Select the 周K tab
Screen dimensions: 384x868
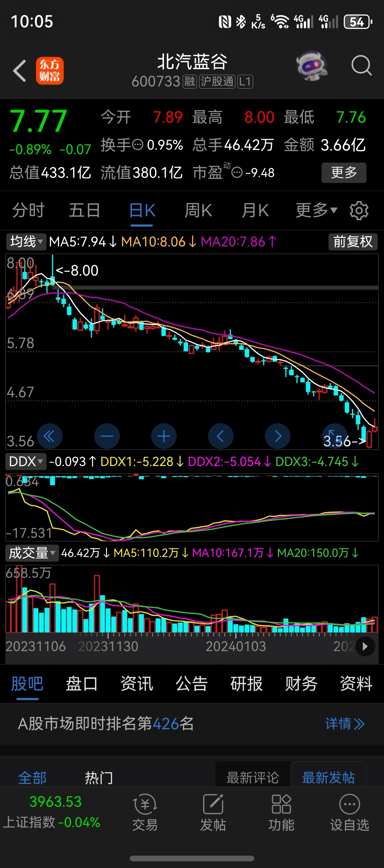click(198, 210)
